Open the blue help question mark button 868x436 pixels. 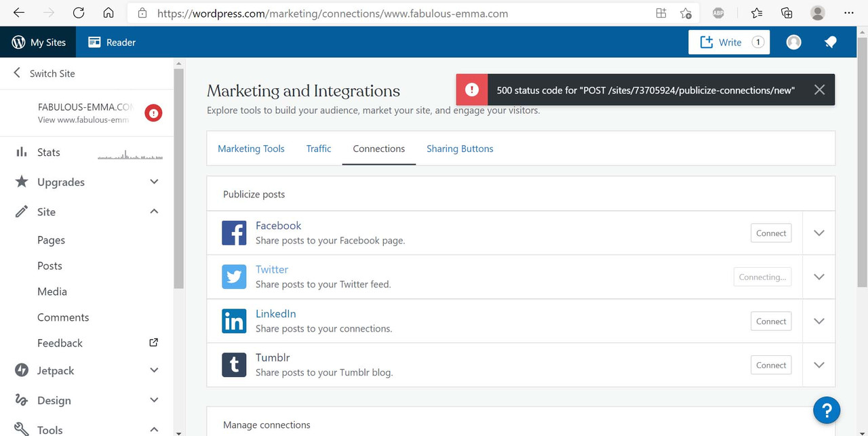827,410
